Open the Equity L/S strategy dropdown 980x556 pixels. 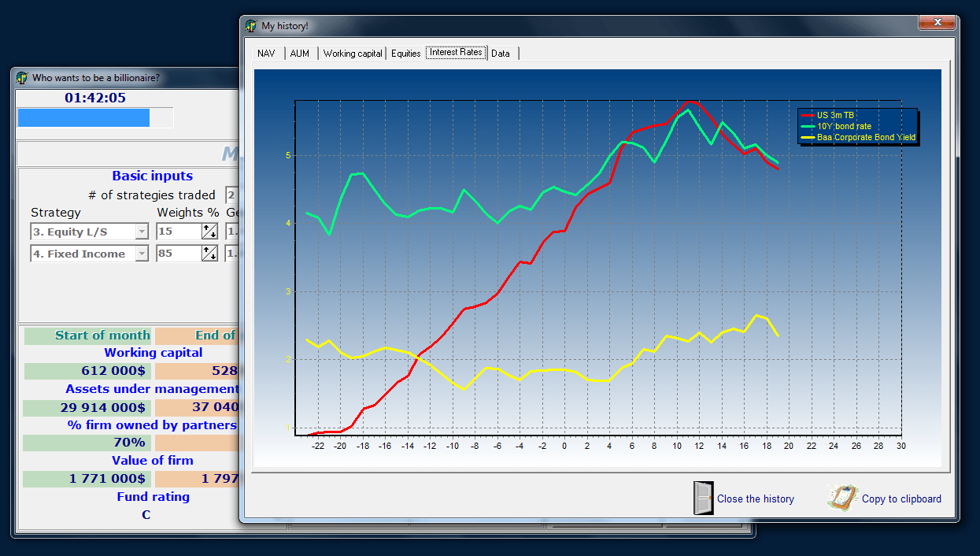point(142,231)
